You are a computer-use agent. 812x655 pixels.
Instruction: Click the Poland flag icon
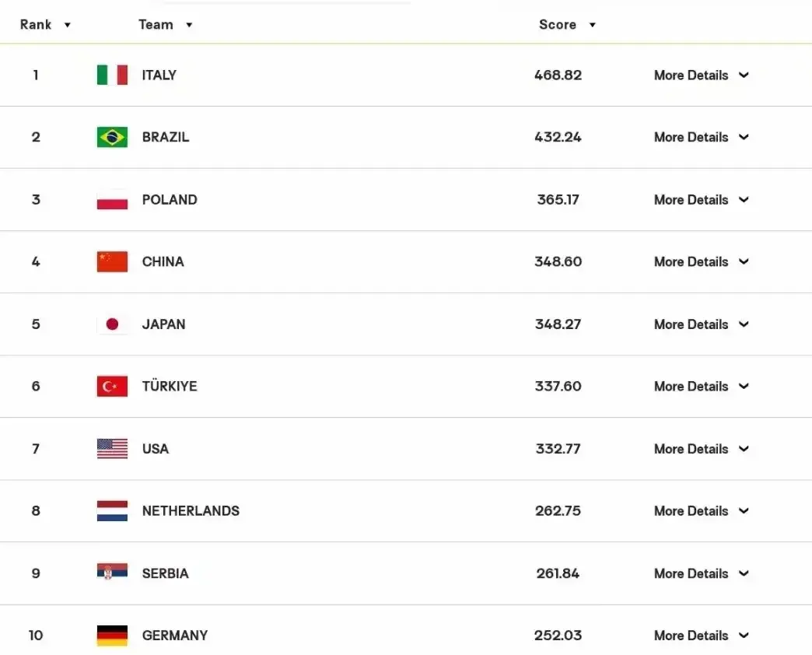pyautogui.click(x=112, y=200)
